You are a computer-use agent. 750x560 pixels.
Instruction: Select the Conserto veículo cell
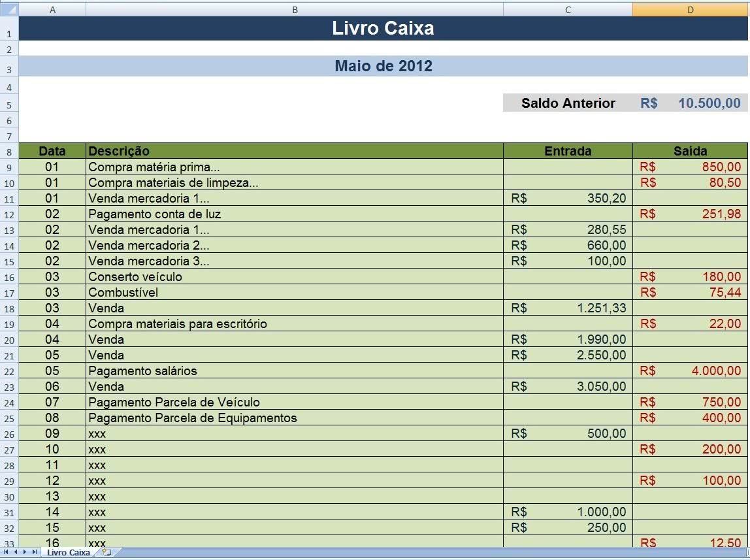point(295,276)
